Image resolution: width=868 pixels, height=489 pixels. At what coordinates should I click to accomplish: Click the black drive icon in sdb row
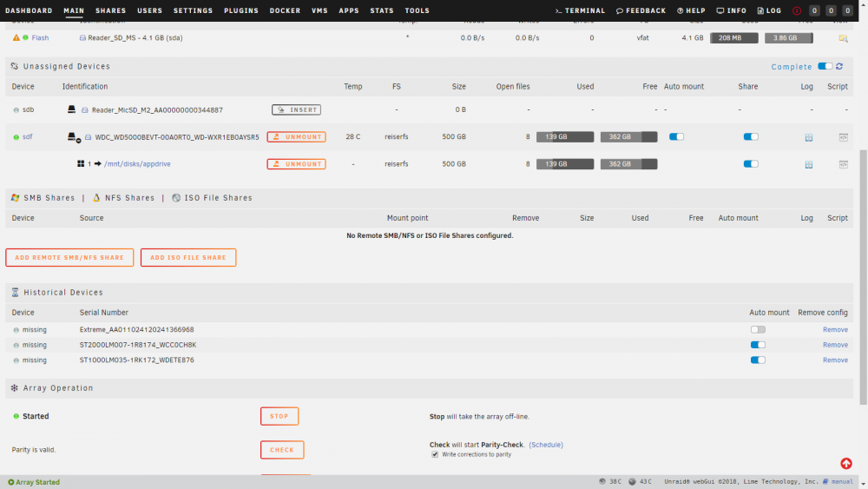click(71, 109)
